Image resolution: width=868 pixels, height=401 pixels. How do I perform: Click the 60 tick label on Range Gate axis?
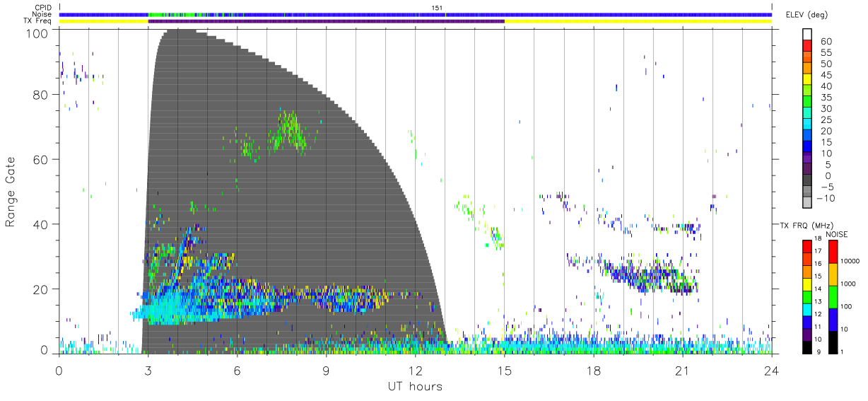41,160
